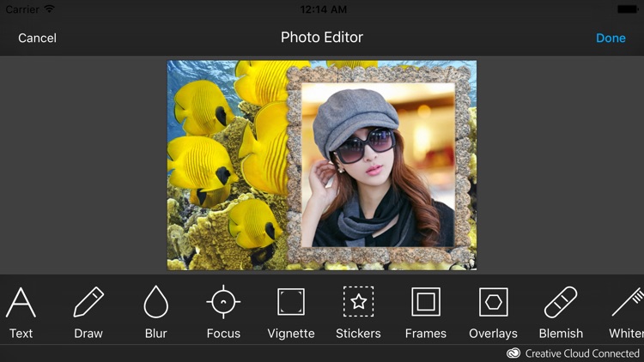Select the Text tool icon
The width and height of the screenshot is (644, 362).
tap(21, 303)
